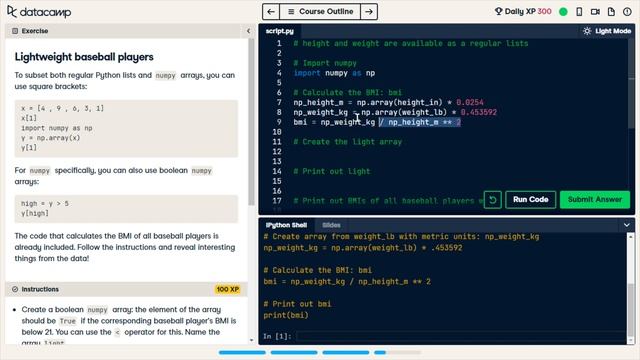Collapse the shell panel chevron
The image size is (640, 360).
pos(627,225)
